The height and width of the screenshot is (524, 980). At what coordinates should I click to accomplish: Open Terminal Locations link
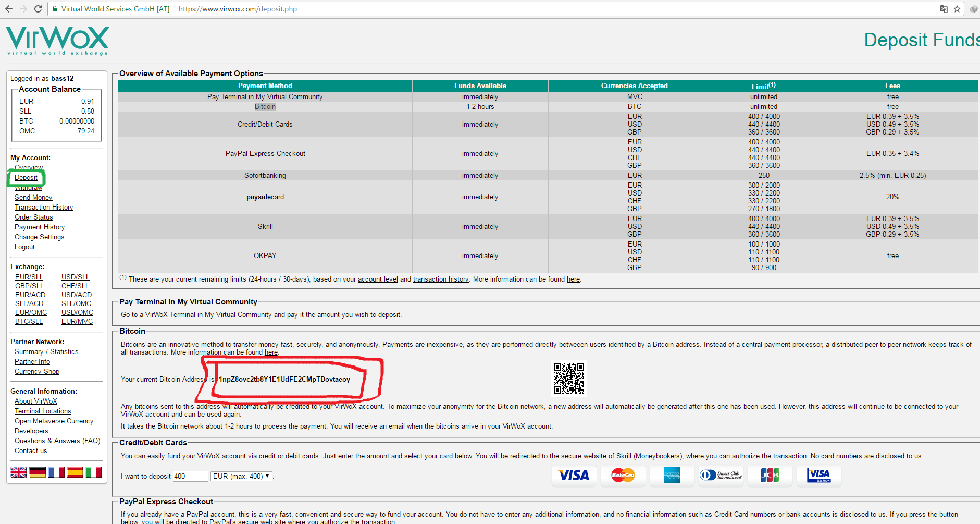43,411
